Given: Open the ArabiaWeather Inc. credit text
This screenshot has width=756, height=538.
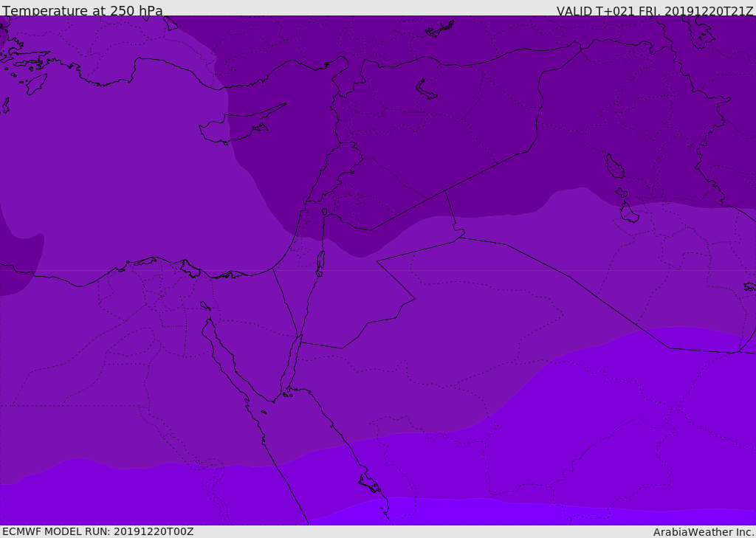Looking at the screenshot, I should tap(704, 532).
